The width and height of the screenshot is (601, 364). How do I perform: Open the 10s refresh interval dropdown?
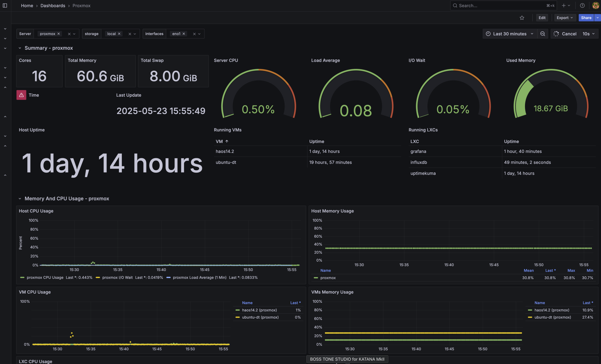588,33
